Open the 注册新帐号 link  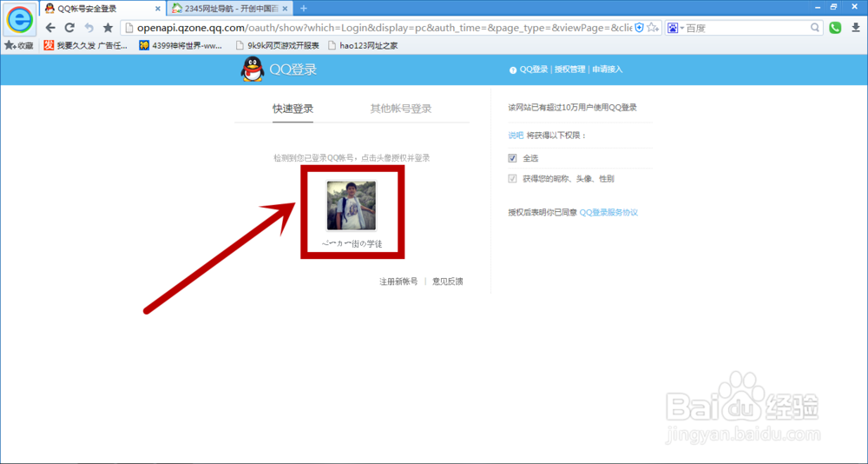point(398,282)
